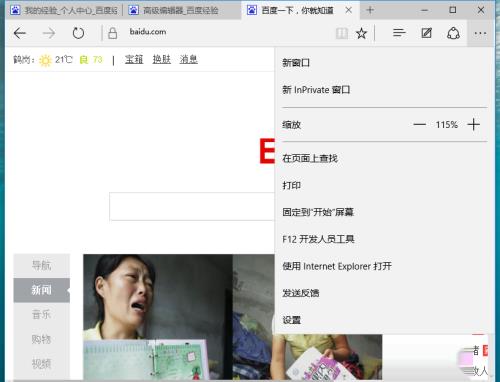Open the crying woman news photo
This screenshot has height=382, width=500.
click(179, 317)
